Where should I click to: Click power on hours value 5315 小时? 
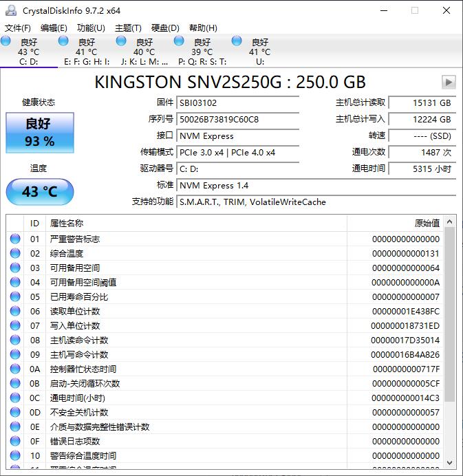pyautogui.click(x=422, y=169)
